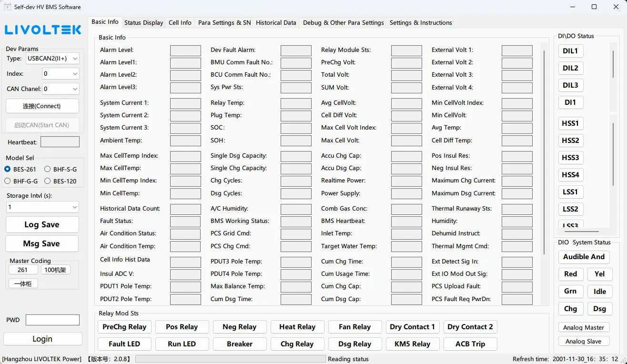This screenshot has width=627, height=364.
Task: Toggle the DIL1 status indicator
Action: [570, 51]
